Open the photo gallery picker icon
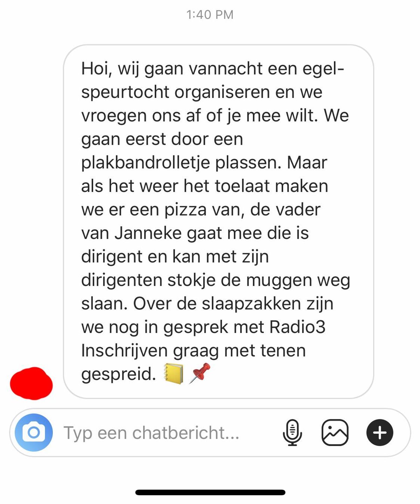Viewport: 420px width, 504px height. 335,433
